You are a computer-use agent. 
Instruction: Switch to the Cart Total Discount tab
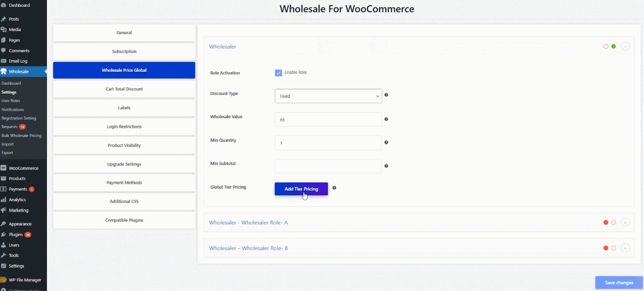coord(124,89)
